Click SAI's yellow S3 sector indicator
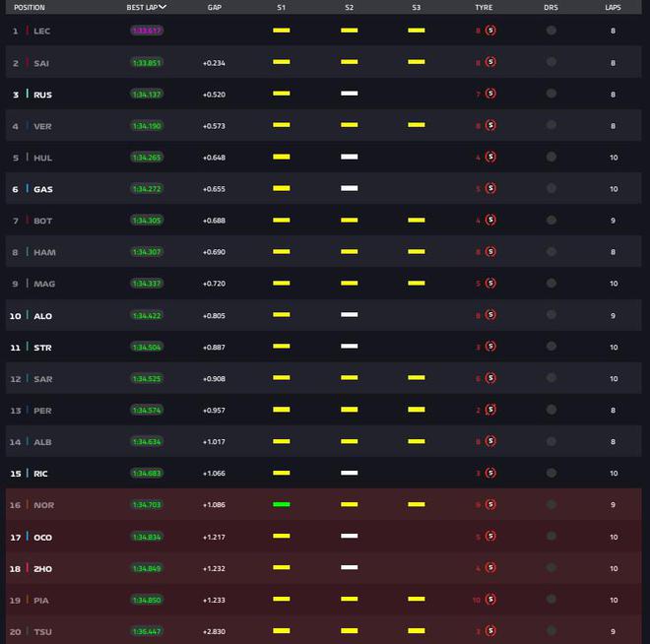Screen dimensions: 650x644 [x=417, y=62]
